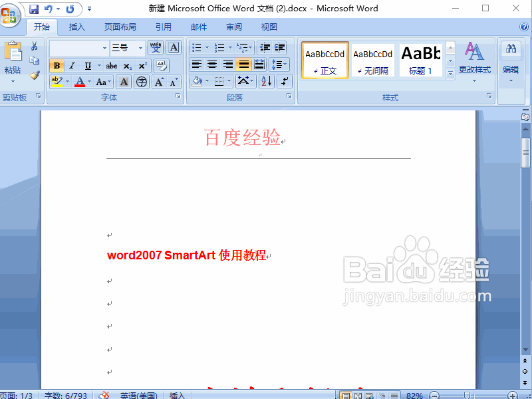The image size is (532, 399).
Task: Open the Font dialog launcher
Action: tap(178, 96)
